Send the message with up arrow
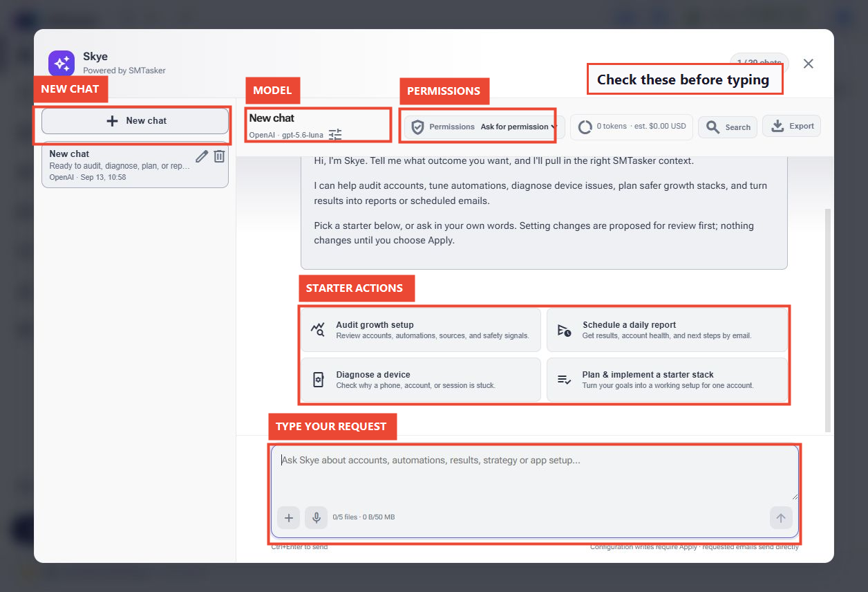Viewport: 868px width, 592px height. click(x=781, y=517)
